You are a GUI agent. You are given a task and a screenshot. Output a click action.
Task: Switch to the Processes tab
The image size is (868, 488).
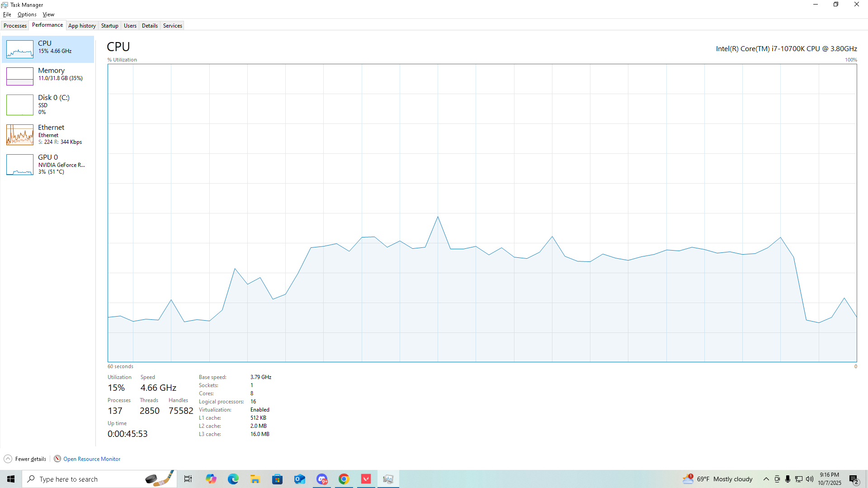pyautogui.click(x=15, y=26)
